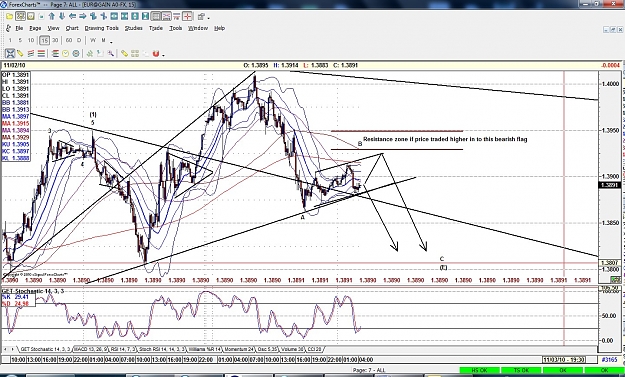Click the application logo beside File menu
The height and width of the screenshot is (377, 625).
coord(8,28)
